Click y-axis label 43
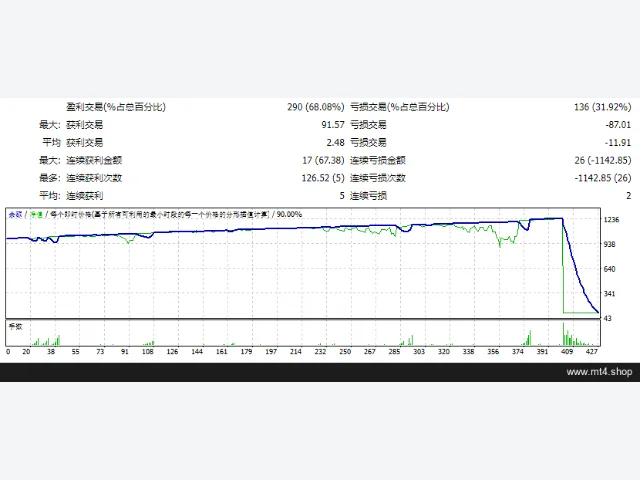This screenshot has width=640, height=480. (x=608, y=318)
